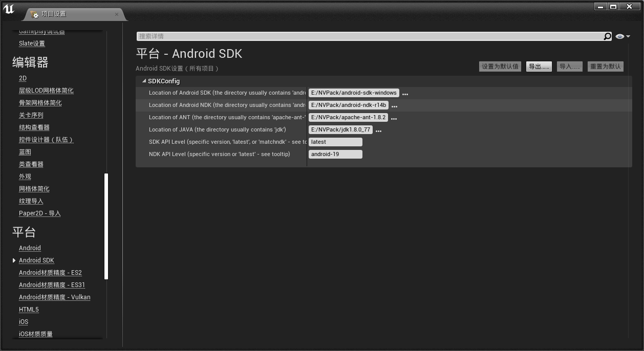Edit the Android NDK path field

pyautogui.click(x=348, y=105)
